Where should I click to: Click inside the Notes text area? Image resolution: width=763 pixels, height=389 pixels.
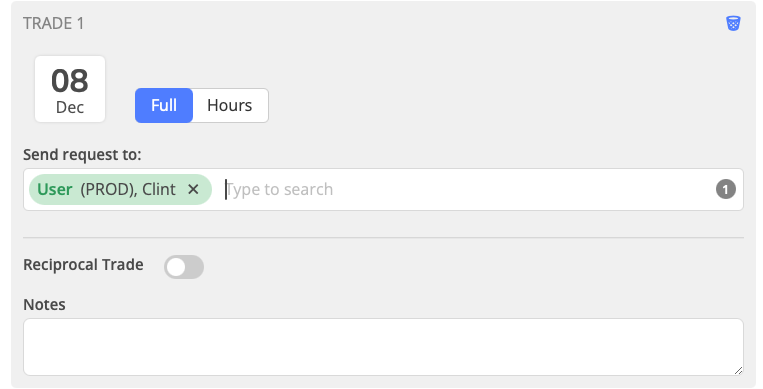pyautogui.click(x=383, y=347)
